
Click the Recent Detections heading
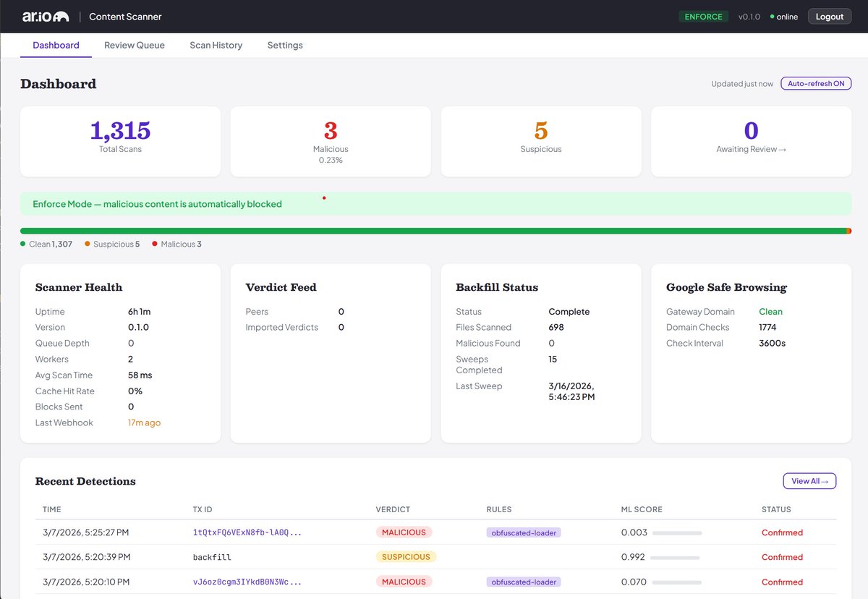tap(85, 481)
